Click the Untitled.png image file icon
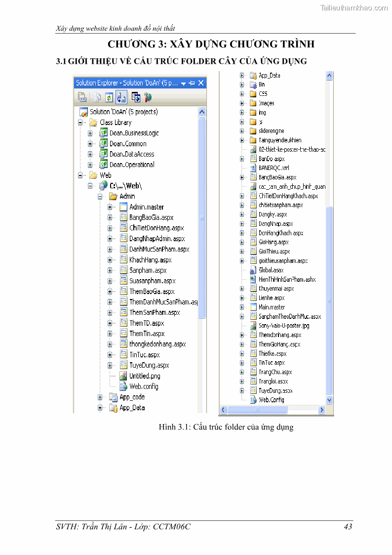The width and height of the screenshot is (392, 555). click(x=123, y=376)
